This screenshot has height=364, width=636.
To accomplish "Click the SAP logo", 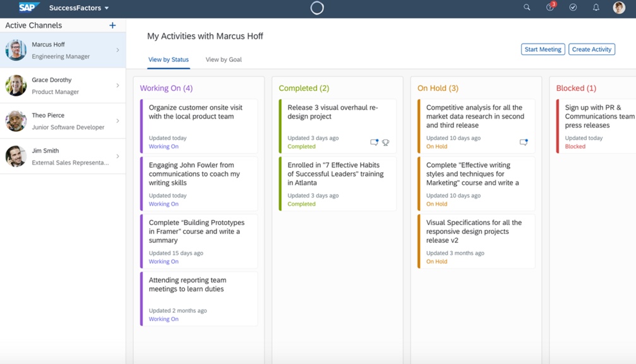I will (x=27, y=7).
